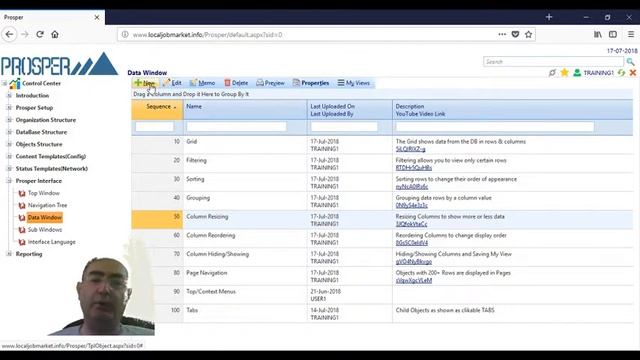Open the YouTube link in Sorting row
The image size is (640, 360).
412,187
